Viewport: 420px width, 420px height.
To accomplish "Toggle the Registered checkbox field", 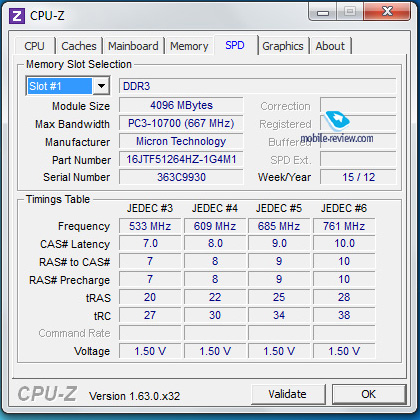I will coord(358,123).
